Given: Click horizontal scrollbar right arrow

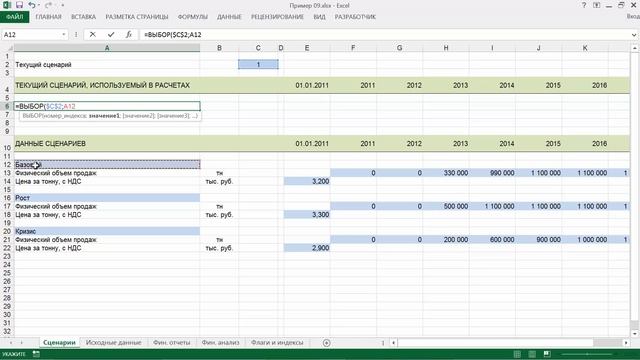Looking at the screenshot, I should (x=626, y=343).
